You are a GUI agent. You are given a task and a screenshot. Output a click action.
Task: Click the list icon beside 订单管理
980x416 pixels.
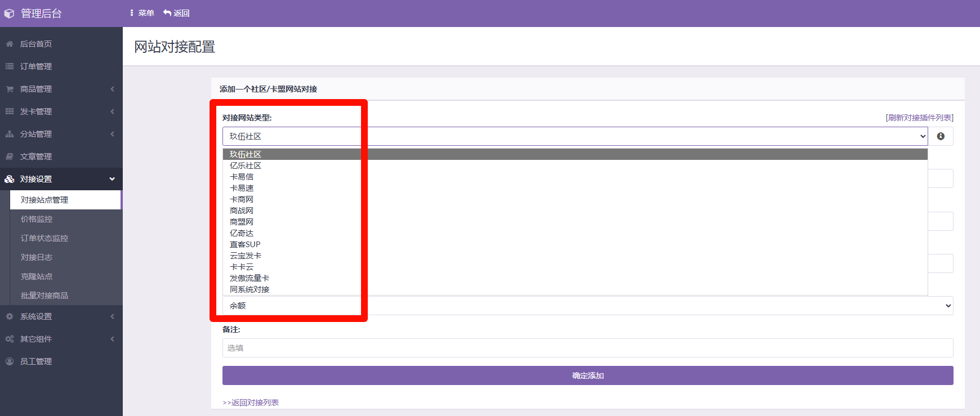[10, 66]
